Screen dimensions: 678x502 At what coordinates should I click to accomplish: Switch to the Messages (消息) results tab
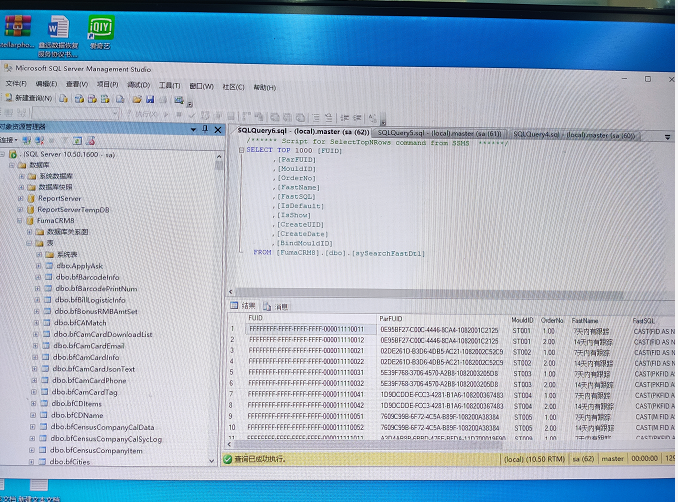(278, 306)
